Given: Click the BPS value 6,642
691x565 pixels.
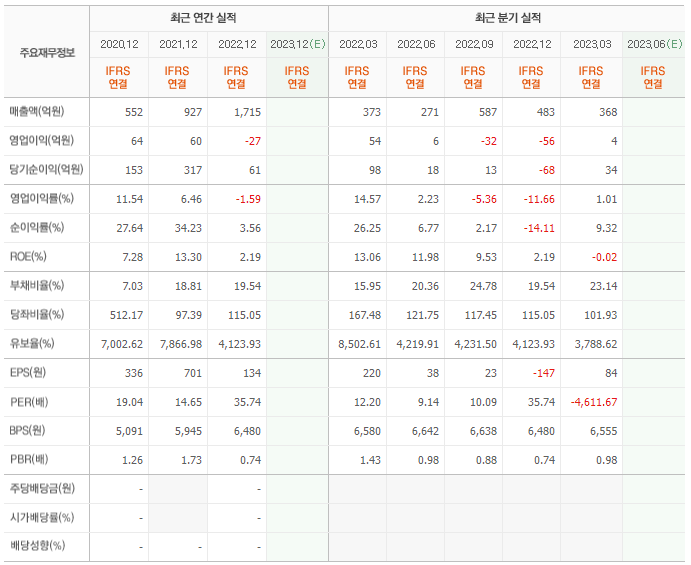Looking at the screenshot, I should (x=425, y=431).
